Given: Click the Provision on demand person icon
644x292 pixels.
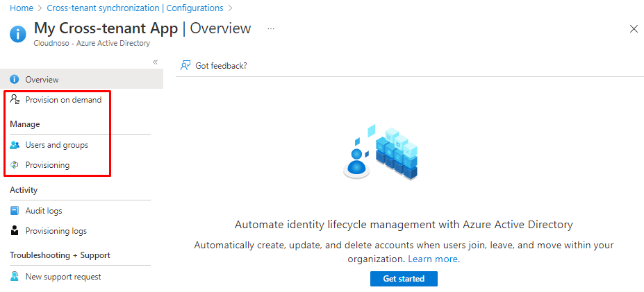Looking at the screenshot, I should [15, 100].
